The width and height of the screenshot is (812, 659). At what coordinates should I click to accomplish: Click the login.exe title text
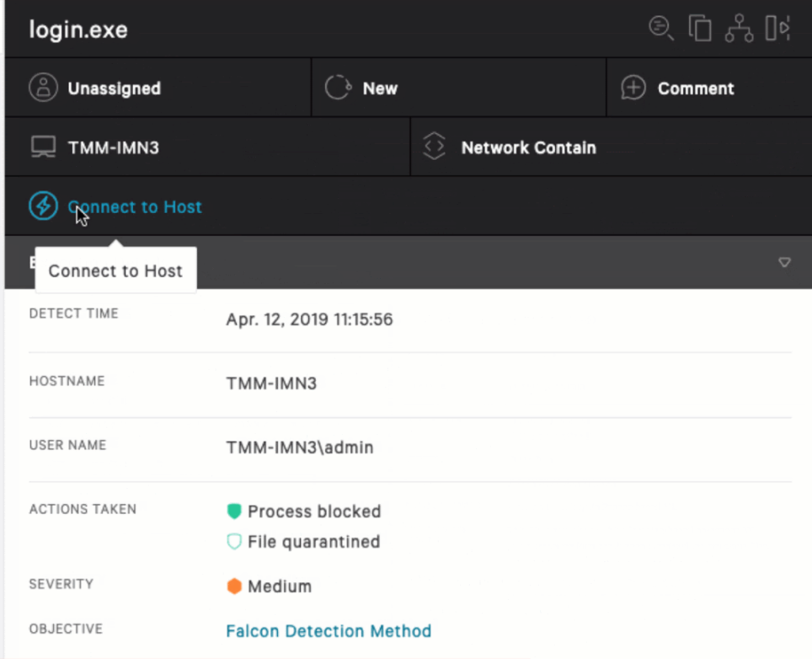tap(78, 30)
